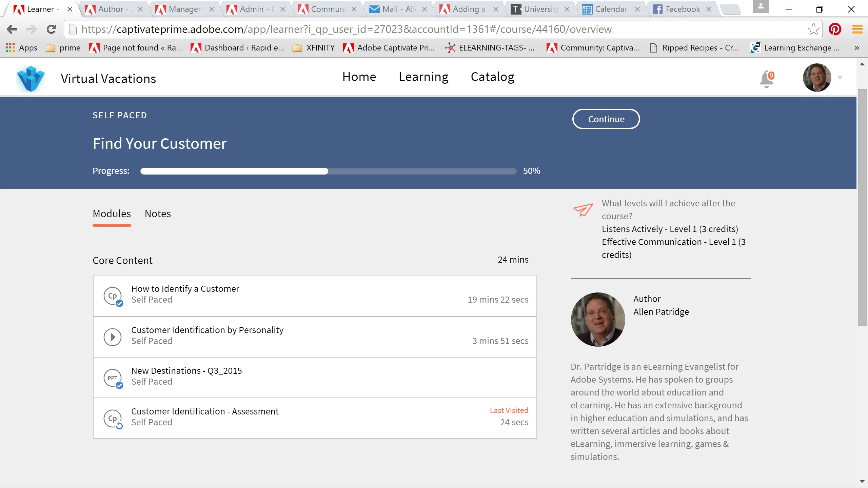This screenshot has width=868, height=488.
Task: Click the PPT icon for New Destinations
Action: tap(113, 378)
